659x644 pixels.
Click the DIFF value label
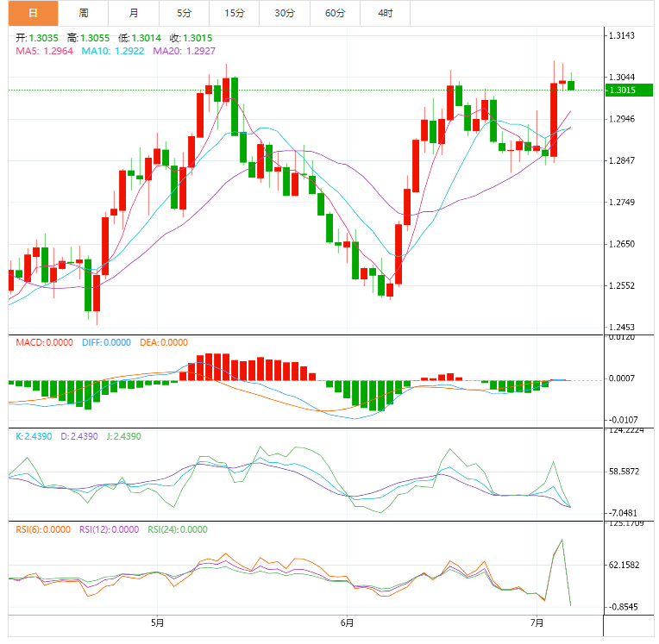(x=106, y=342)
